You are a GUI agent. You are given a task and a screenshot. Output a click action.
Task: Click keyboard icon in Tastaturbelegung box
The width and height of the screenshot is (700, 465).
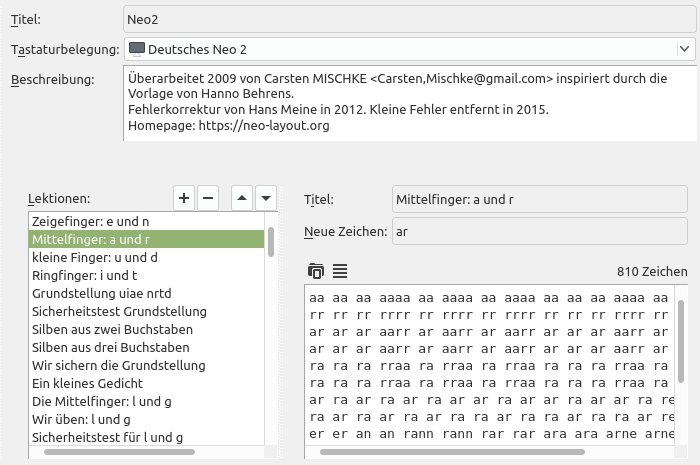137,49
